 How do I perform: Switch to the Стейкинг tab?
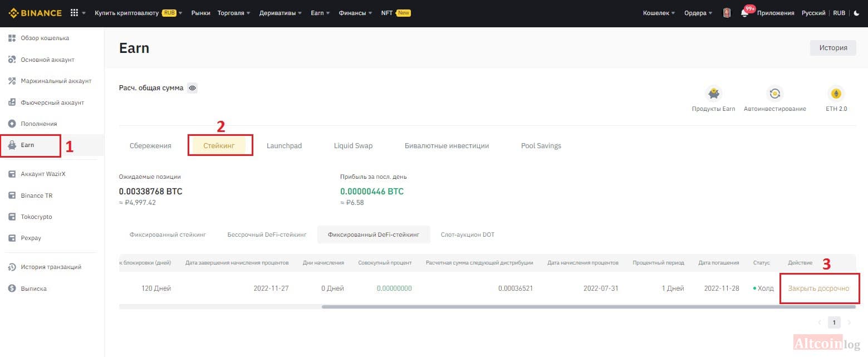click(x=219, y=146)
